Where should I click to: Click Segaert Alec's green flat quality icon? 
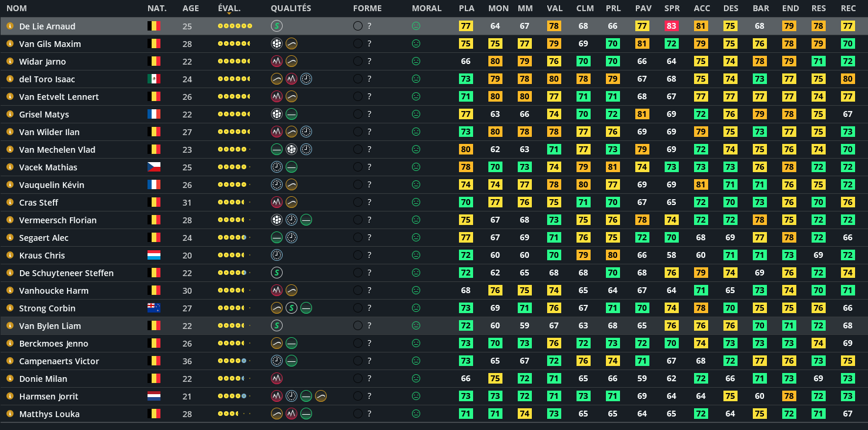point(277,237)
